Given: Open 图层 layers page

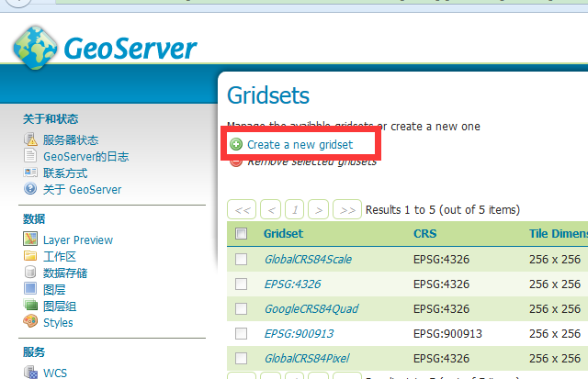Looking at the screenshot, I should pyautogui.click(x=54, y=289).
